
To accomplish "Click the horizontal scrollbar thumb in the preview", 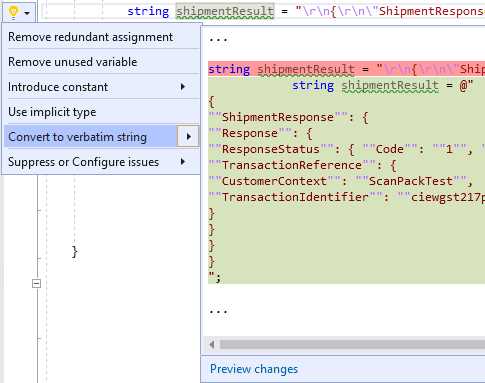I will (352, 344).
